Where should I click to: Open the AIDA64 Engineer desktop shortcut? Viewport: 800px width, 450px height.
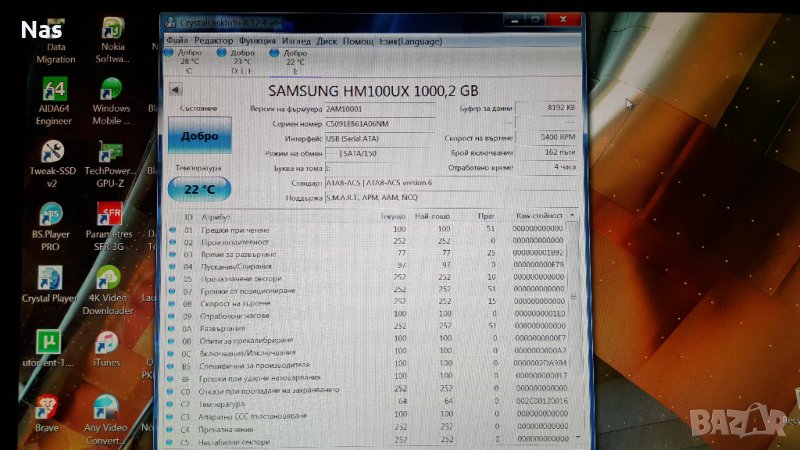coord(54,90)
